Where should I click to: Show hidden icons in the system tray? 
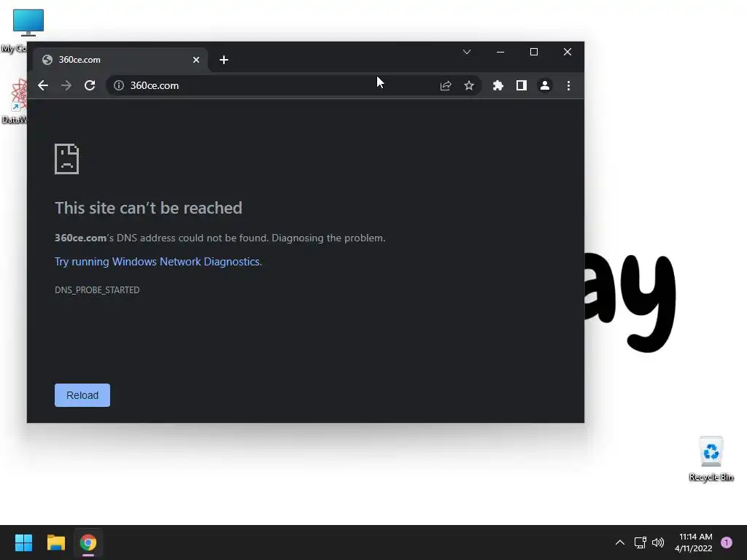point(620,542)
